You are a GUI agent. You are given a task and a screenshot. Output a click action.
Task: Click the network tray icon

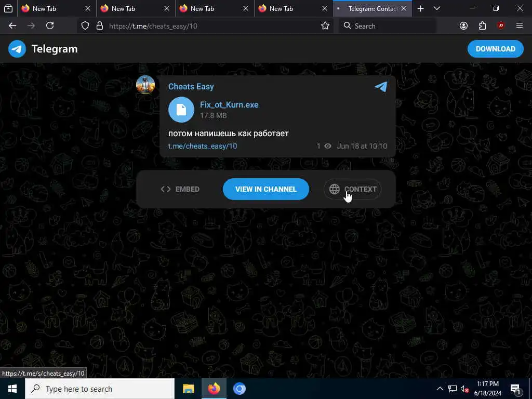tap(453, 389)
